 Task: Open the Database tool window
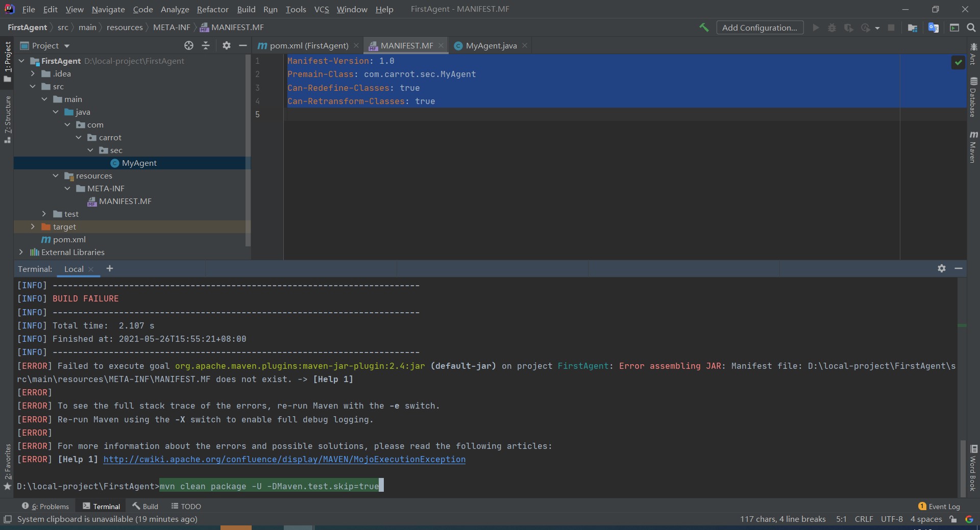(x=973, y=97)
